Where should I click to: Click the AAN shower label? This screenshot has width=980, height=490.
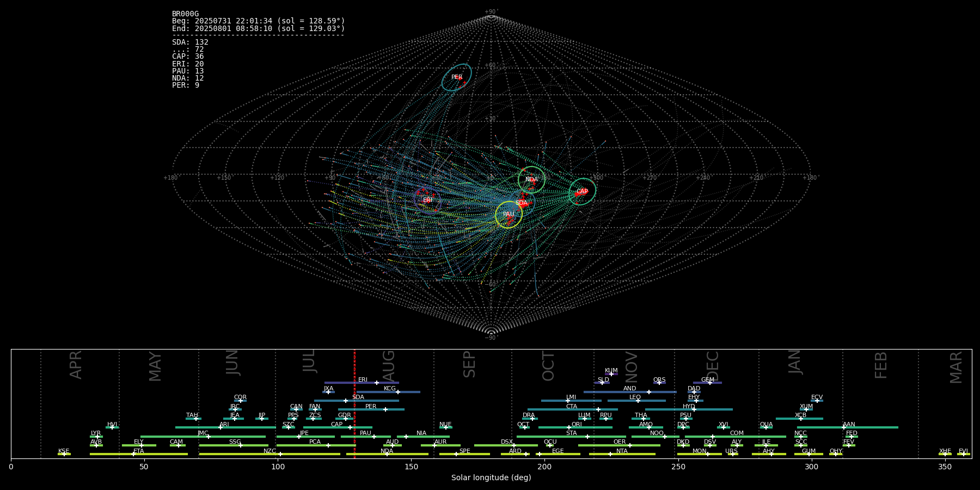(x=849, y=425)
